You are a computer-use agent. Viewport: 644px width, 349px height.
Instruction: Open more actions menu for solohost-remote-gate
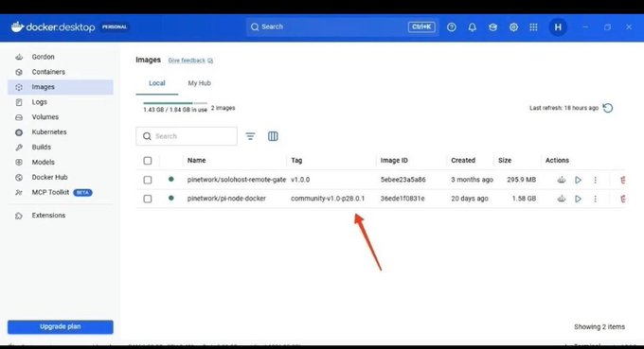[595, 180]
